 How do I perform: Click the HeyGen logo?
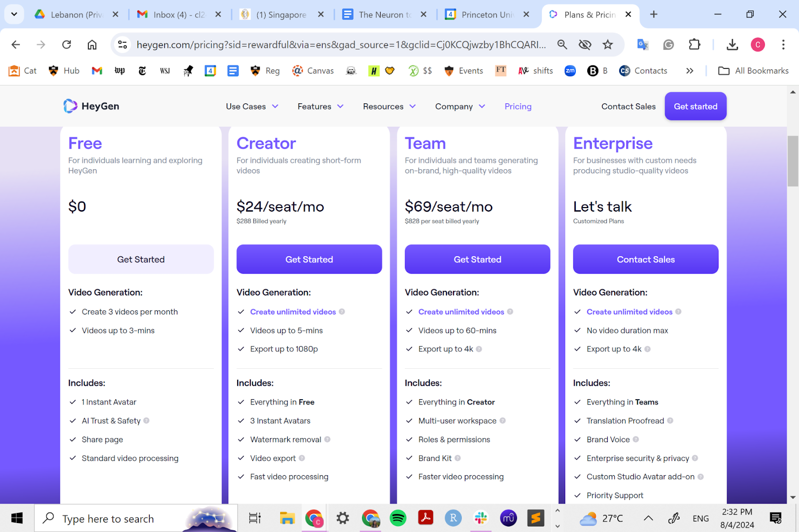(91, 106)
